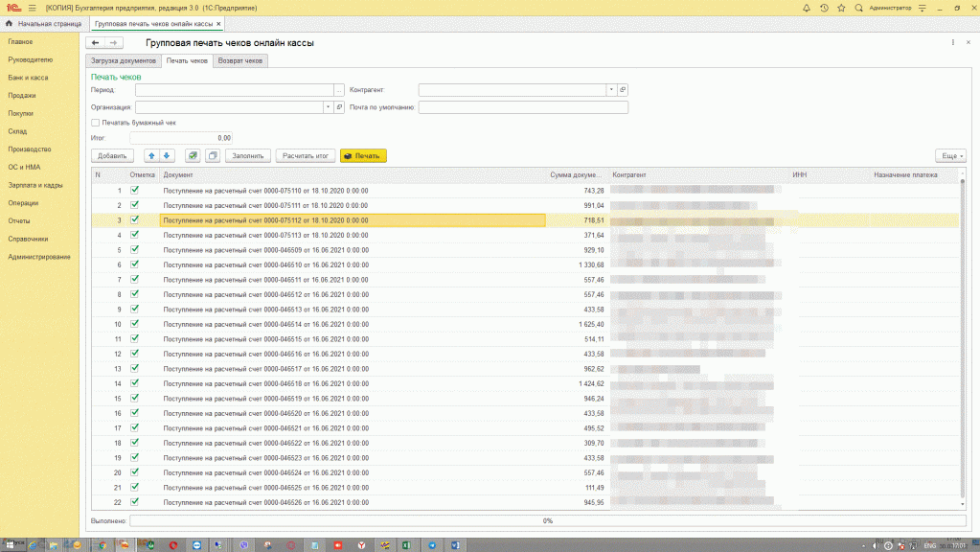Click the check all rows icon
The image size is (980, 552).
pos(193,155)
